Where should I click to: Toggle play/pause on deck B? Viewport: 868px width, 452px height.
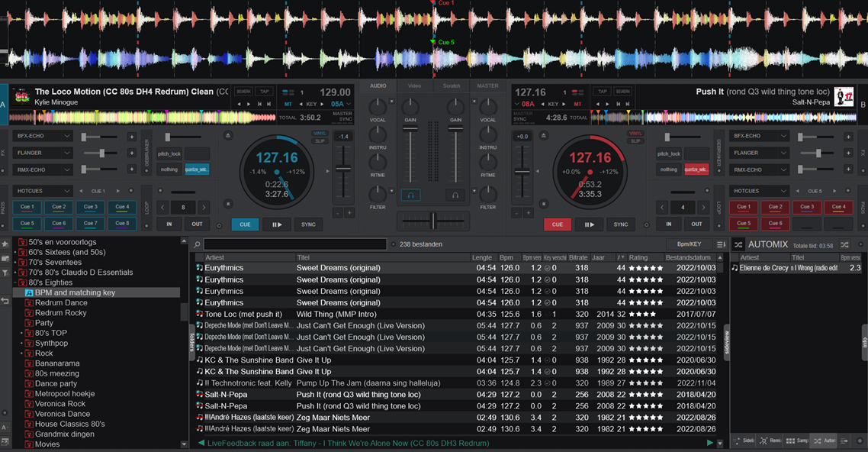coord(589,224)
